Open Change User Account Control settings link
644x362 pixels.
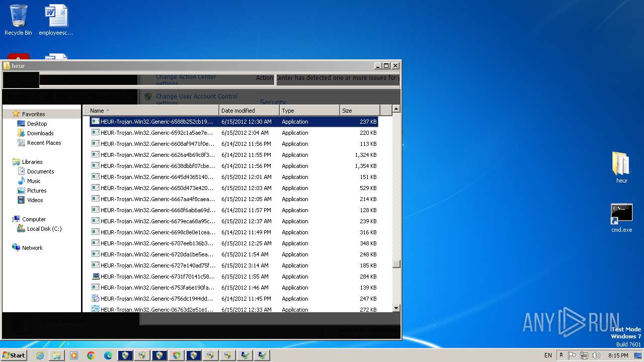point(197,100)
